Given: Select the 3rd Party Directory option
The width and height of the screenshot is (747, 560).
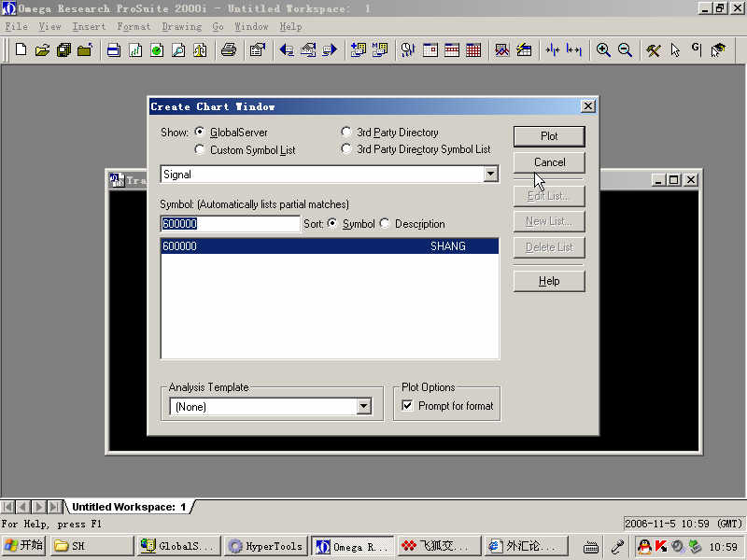Looking at the screenshot, I should (x=347, y=133).
